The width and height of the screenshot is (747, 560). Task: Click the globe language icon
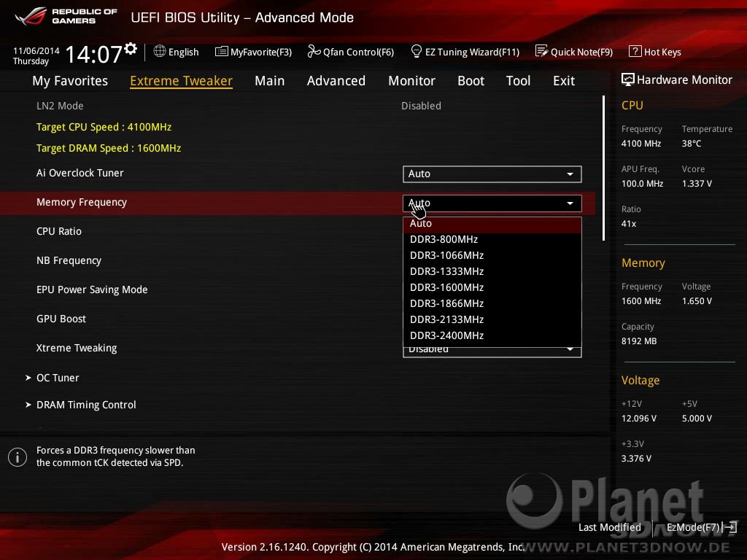[160, 52]
